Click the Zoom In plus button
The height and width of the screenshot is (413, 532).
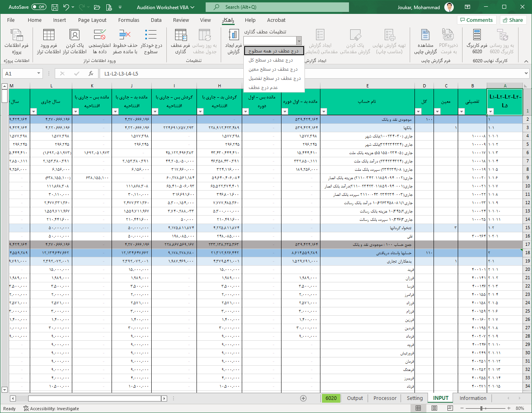pos(509,408)
